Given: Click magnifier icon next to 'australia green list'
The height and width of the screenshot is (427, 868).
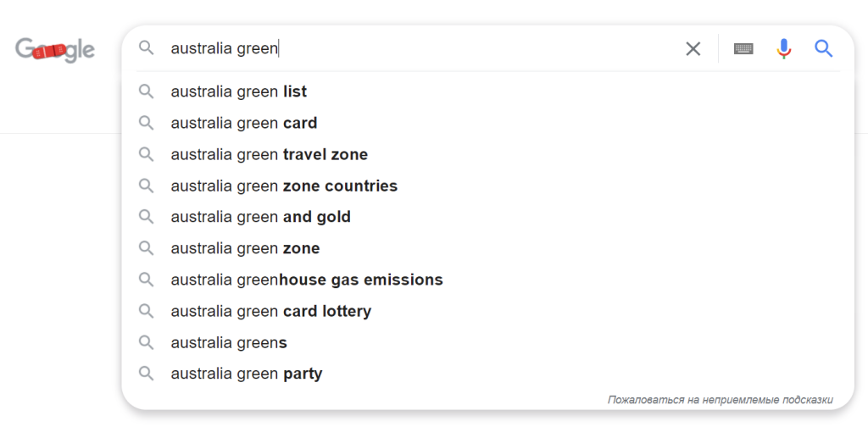Looking at the screenshot, I should tap(146, 91).
